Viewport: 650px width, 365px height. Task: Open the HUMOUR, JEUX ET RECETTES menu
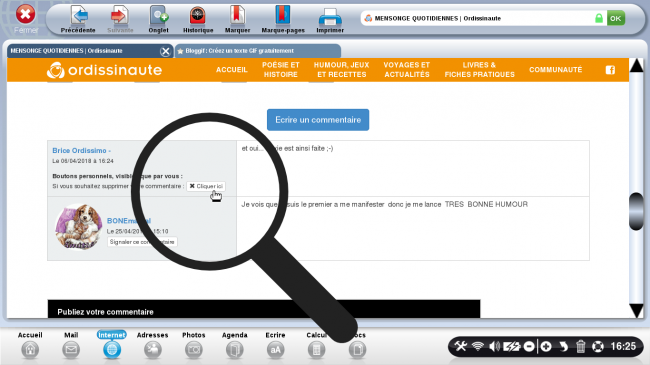click(342, 70)
